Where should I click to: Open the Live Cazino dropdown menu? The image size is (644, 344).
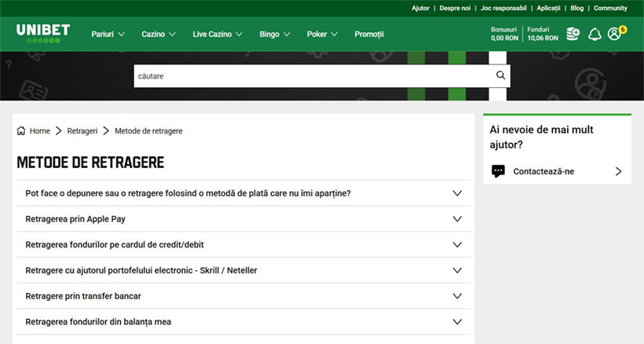[x=218, y=34]
